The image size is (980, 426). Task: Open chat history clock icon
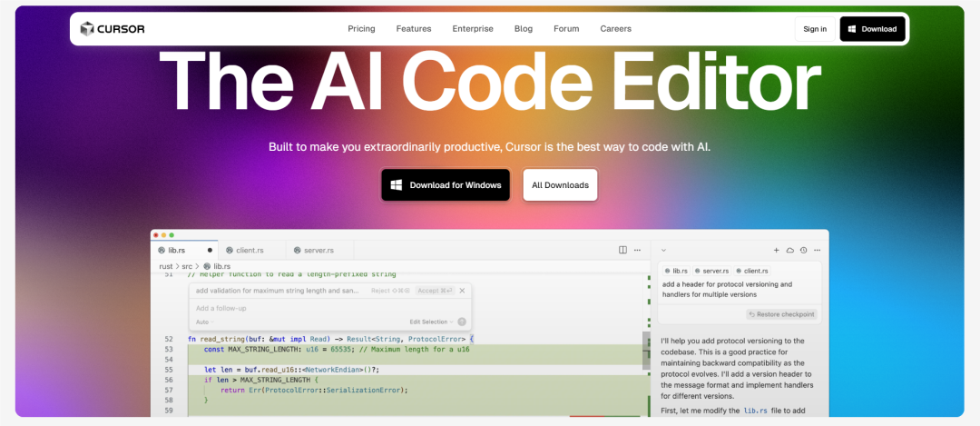click(803, 250)
